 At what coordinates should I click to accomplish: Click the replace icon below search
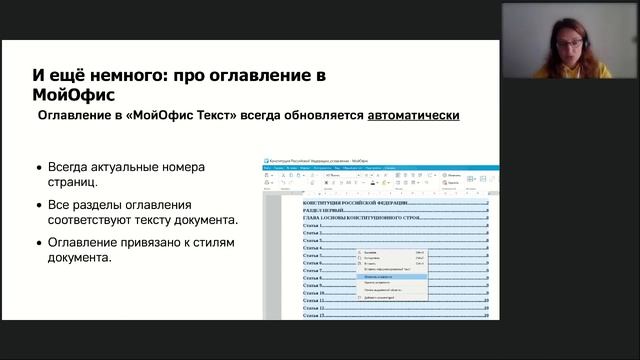(x=445, y=182)
